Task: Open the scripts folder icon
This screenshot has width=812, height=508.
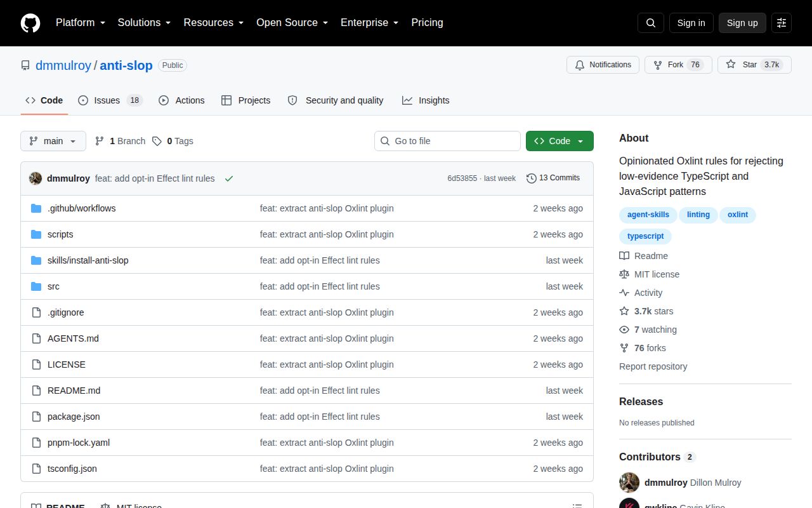Action: pos(36,234)
